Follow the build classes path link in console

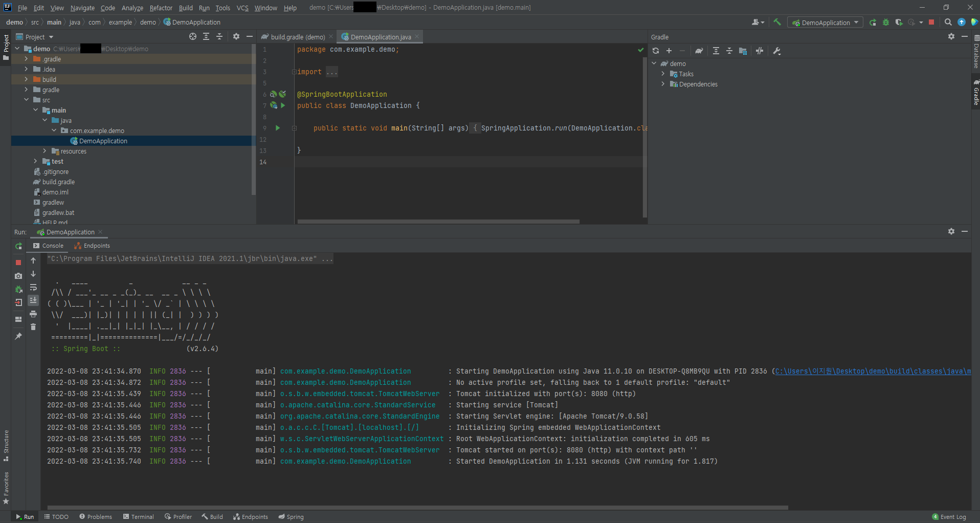coord(873,371)
